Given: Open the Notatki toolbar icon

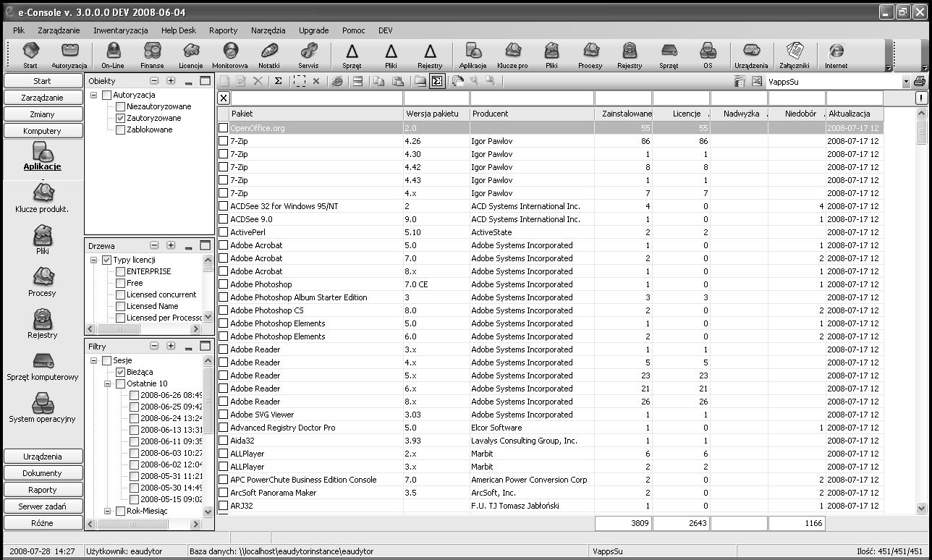Looking at the screenshot, I should pyautogui.click(x=269, y=56).
